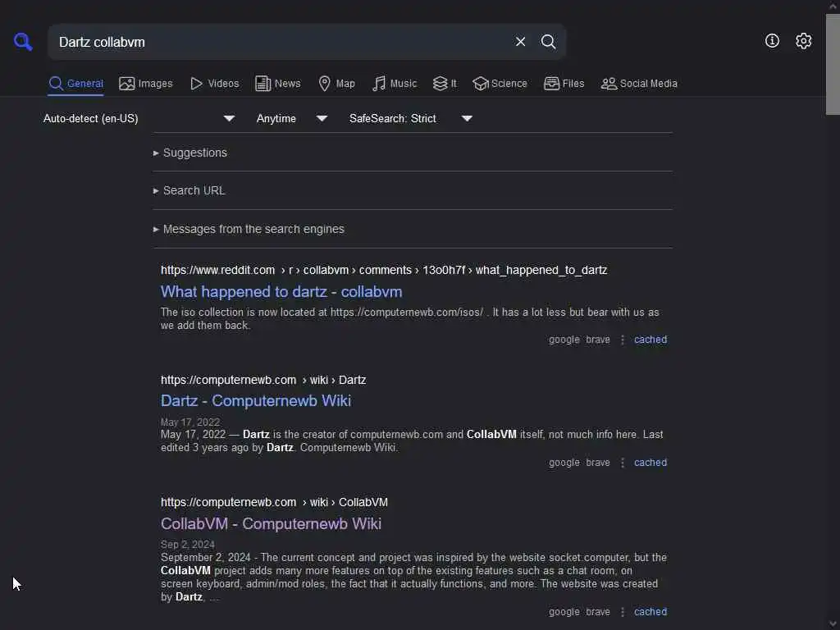Switch to Images category tab
The height and width of the screenshot is (630, 840).
point(146,84)
